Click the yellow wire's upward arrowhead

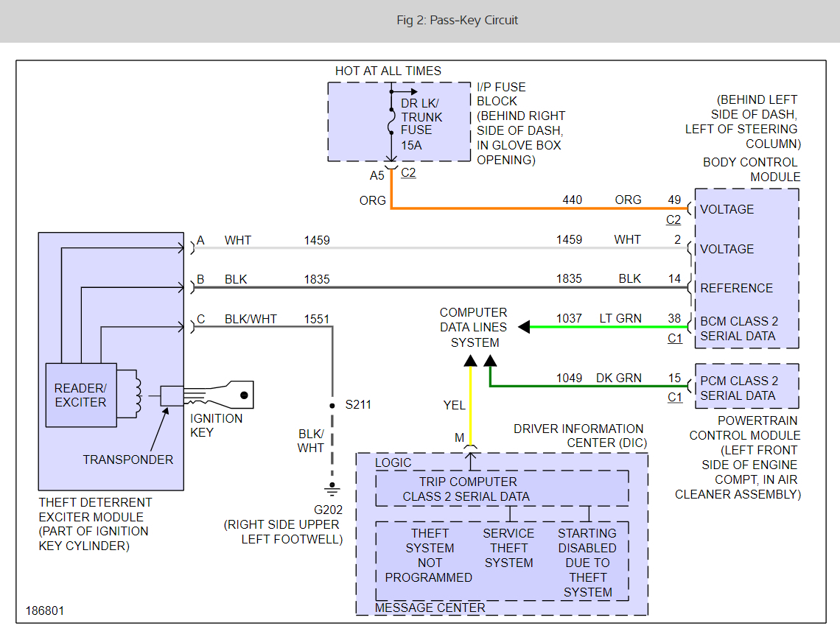[469, 360]
